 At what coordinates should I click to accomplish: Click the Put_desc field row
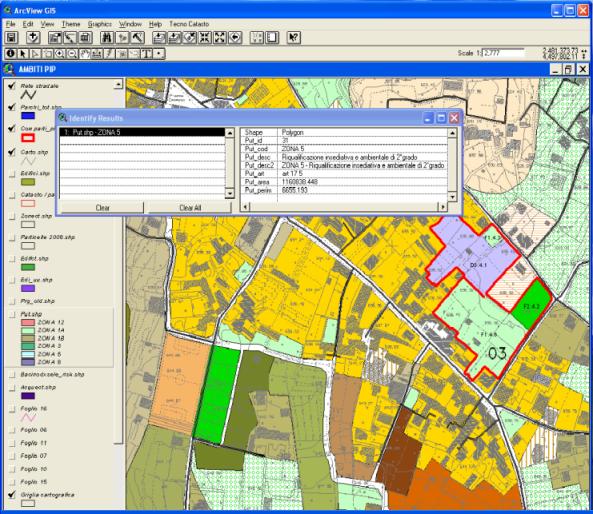coord(344,157)
